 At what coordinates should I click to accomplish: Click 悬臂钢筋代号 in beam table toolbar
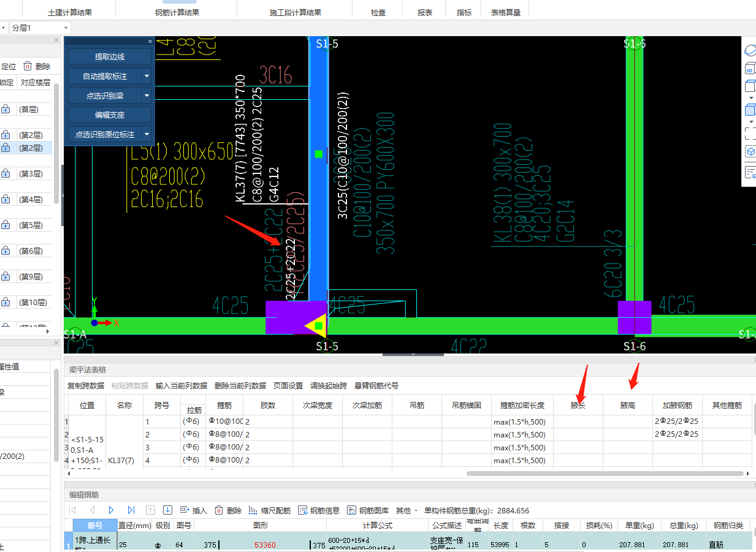click(x=376, y=385)
